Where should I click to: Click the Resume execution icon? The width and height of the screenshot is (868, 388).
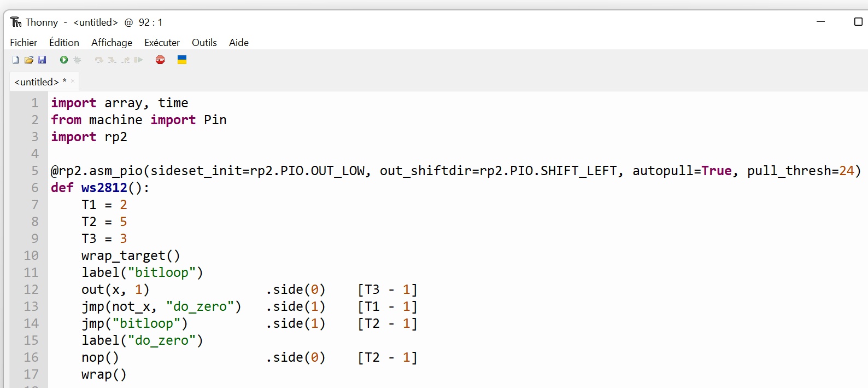138,60
